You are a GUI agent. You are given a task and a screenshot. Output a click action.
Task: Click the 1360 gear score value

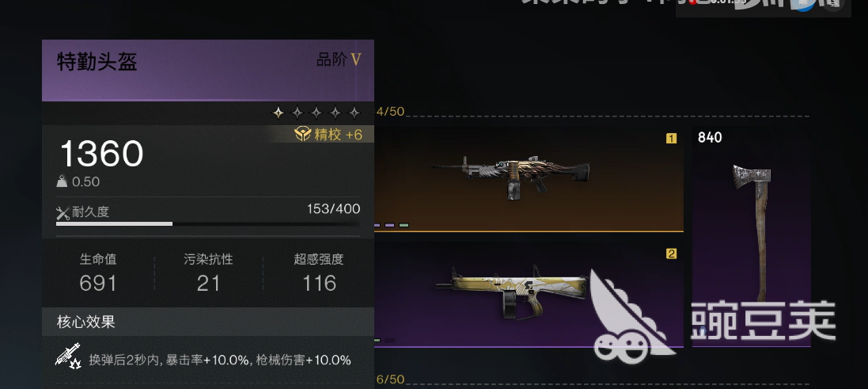click(x=101, y=154)
